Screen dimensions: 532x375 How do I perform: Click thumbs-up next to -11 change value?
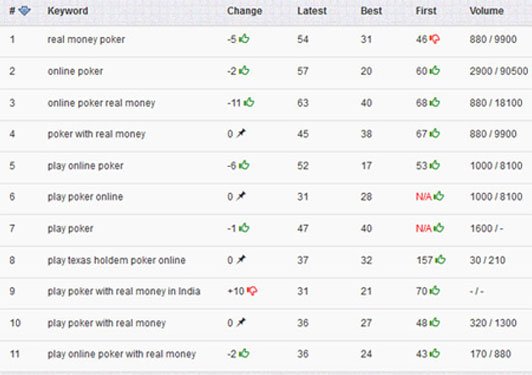[249, 102]
